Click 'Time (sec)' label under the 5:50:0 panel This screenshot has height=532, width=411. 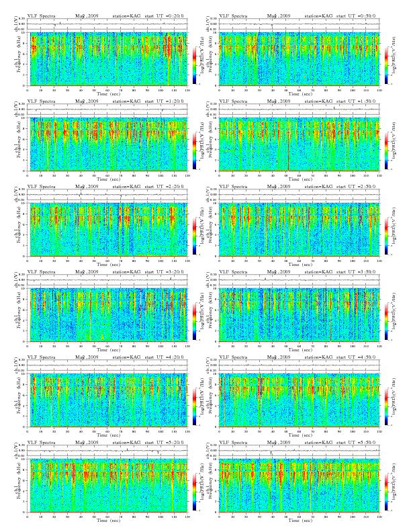(x=300, y=520)
